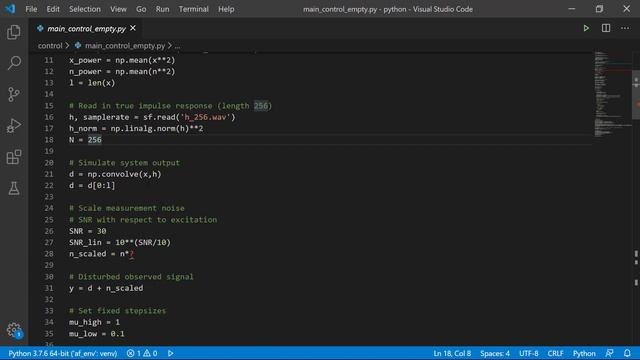Click the VS Code logo icon

10,9
